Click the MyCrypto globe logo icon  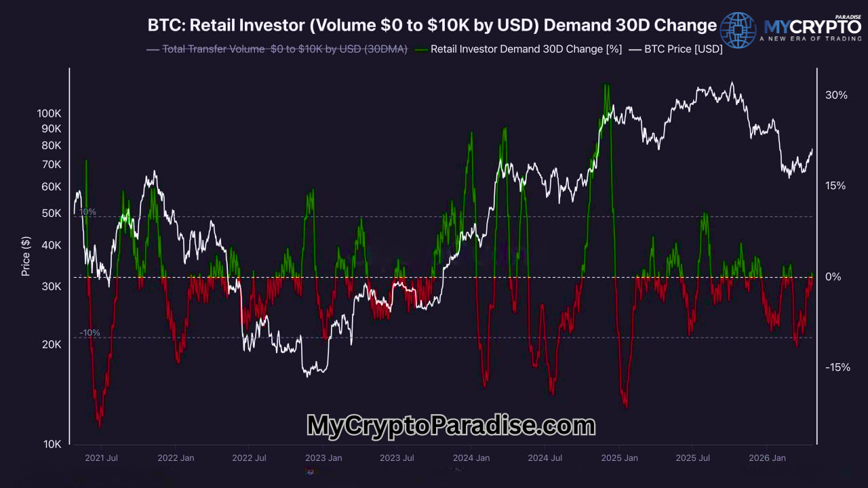[738, 28]
